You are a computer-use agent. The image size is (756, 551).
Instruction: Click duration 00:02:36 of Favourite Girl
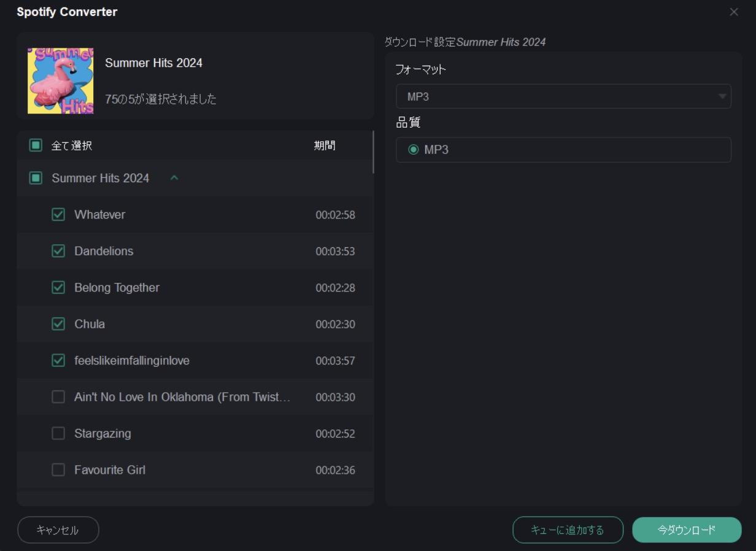click(335, 471)
